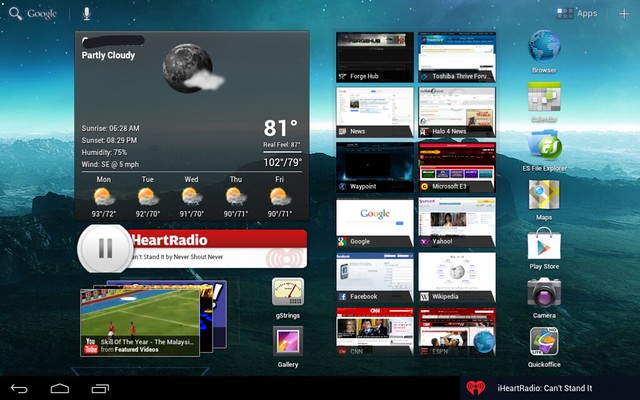The width and height of the screenshot is (640, 400).
Task: Tap the Can't Stand It song title
Action: click(176, 257)
